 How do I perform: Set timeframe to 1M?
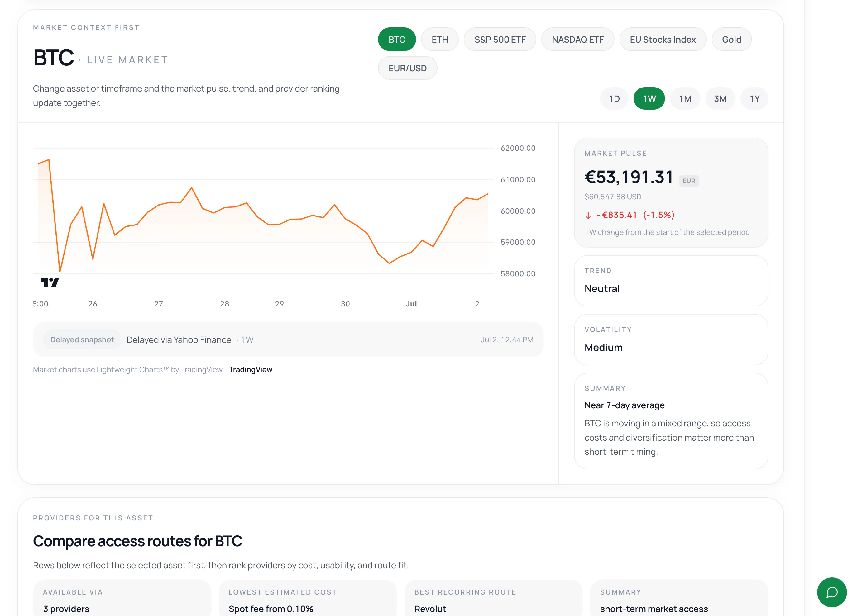685,99
